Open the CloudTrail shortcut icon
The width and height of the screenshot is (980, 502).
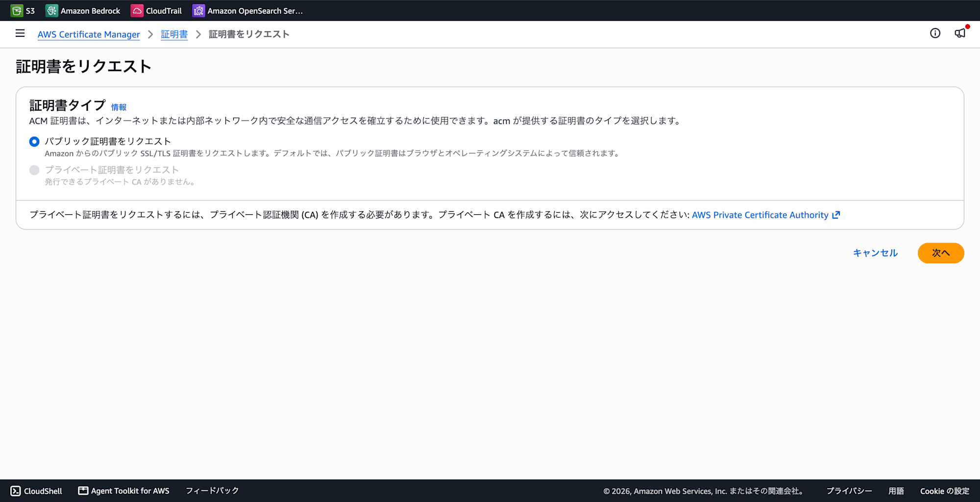(x=137, y=11)
